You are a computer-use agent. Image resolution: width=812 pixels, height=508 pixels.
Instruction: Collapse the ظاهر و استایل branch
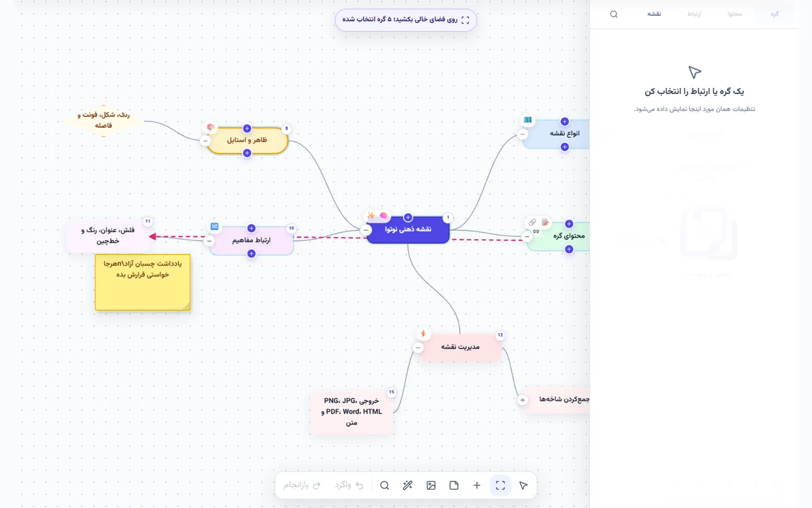pos(205,141)
